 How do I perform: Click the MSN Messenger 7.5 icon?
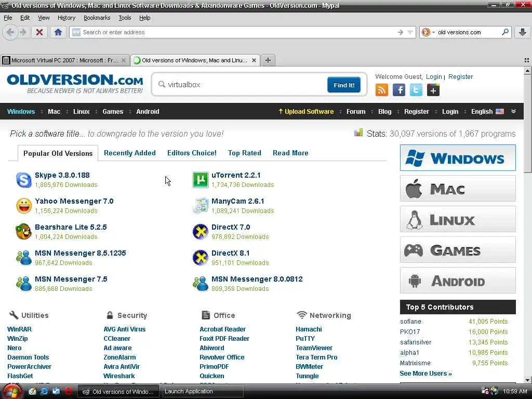(x=24, y=284)
